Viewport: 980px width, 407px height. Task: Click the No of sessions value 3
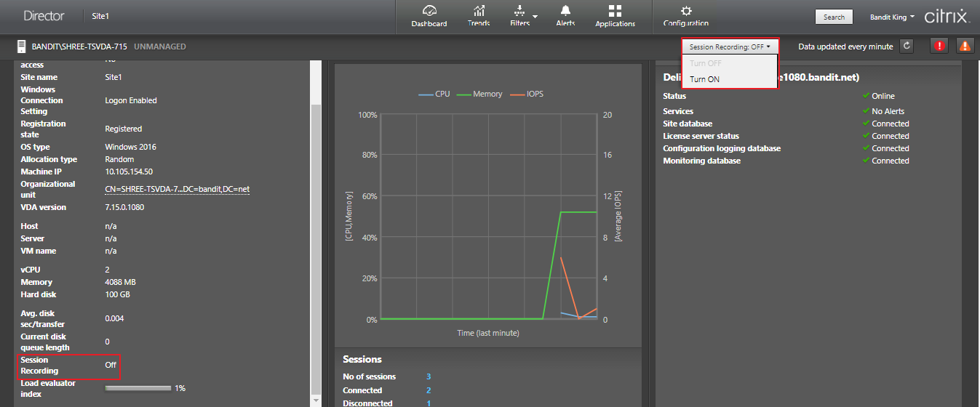coord(429,376)
